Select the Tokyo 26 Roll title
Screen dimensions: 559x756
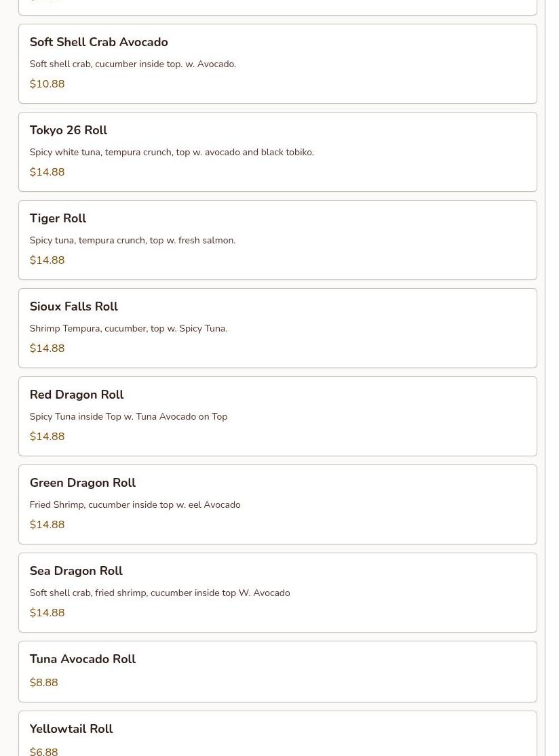click(x=69, y=130)
